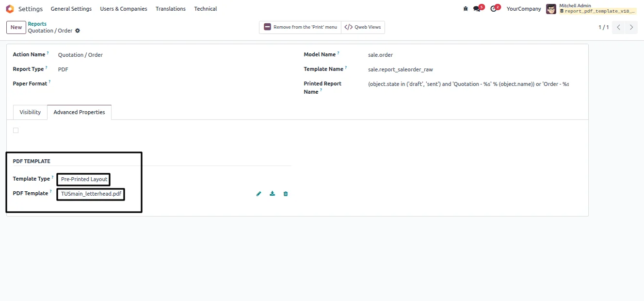The image size is (644, 301).
Task: Click the TUSmain_letterhead.pdf file name
Action: [x=91, y=194]
